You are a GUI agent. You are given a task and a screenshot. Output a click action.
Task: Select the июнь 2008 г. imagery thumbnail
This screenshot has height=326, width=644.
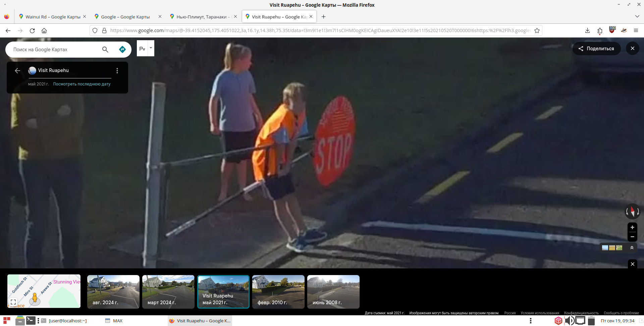click(333, 292)
